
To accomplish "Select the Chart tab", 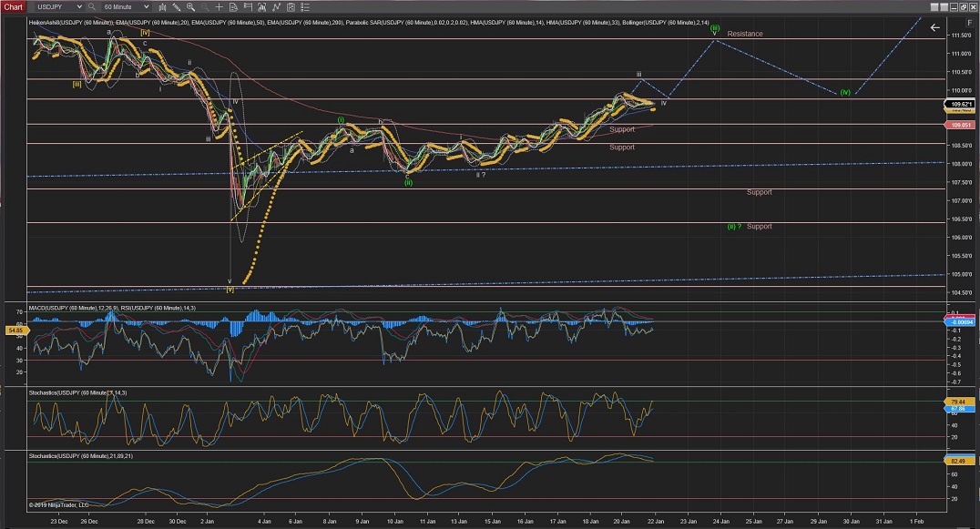I will coord(13,7).
